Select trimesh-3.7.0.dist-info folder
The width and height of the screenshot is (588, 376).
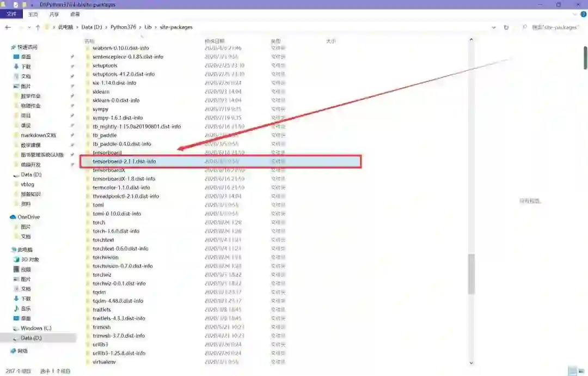[x=119, y=336]
